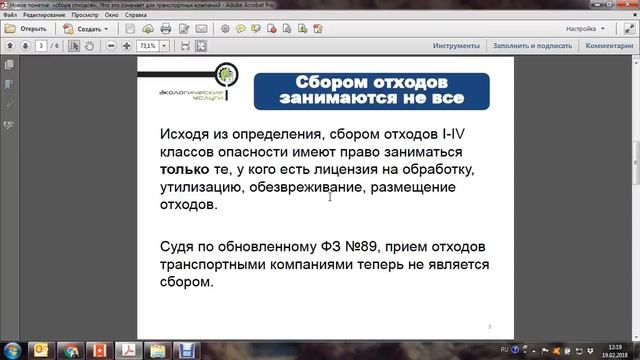Open Adobe Acrobat taskbar button
Screen dimensions: 640x360
tap(129, 351)
